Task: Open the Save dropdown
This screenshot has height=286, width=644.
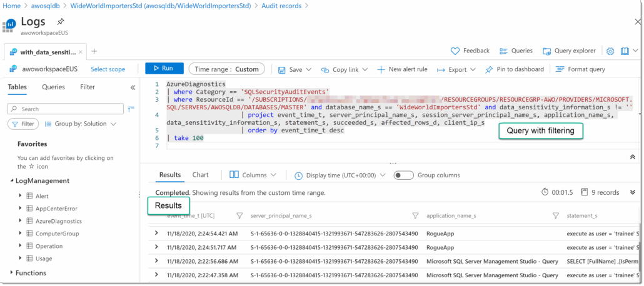Action: click(294, 69)
